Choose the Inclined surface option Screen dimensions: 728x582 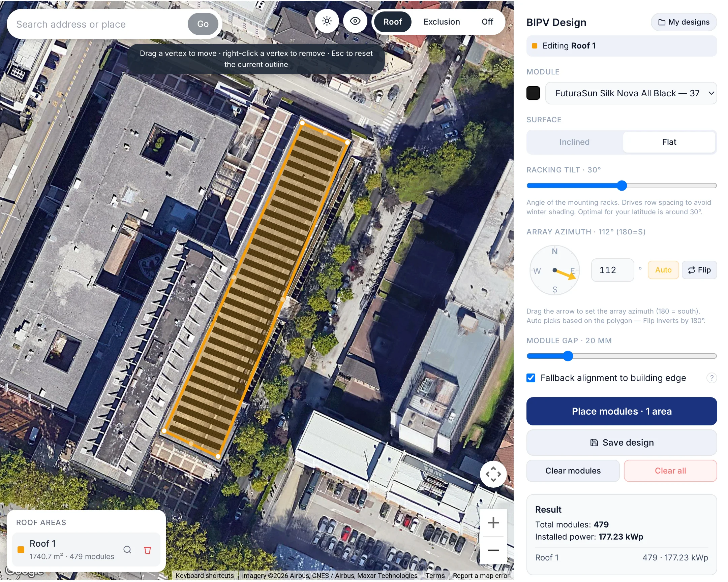click(x=574, y=142)
